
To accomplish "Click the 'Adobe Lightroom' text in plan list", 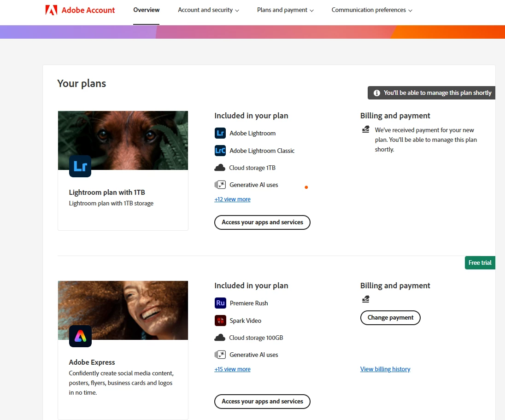I will click(252, 133).
